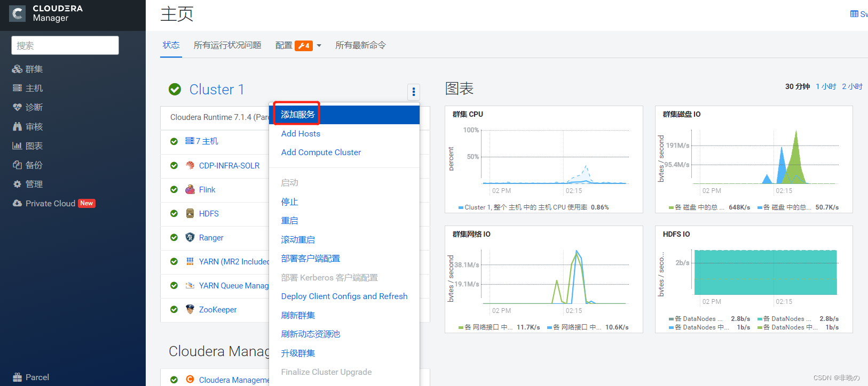The height and width of the screenshot is (386, 868).
Task: Open the 7 主机 hosts link
Action: (207, 141)
